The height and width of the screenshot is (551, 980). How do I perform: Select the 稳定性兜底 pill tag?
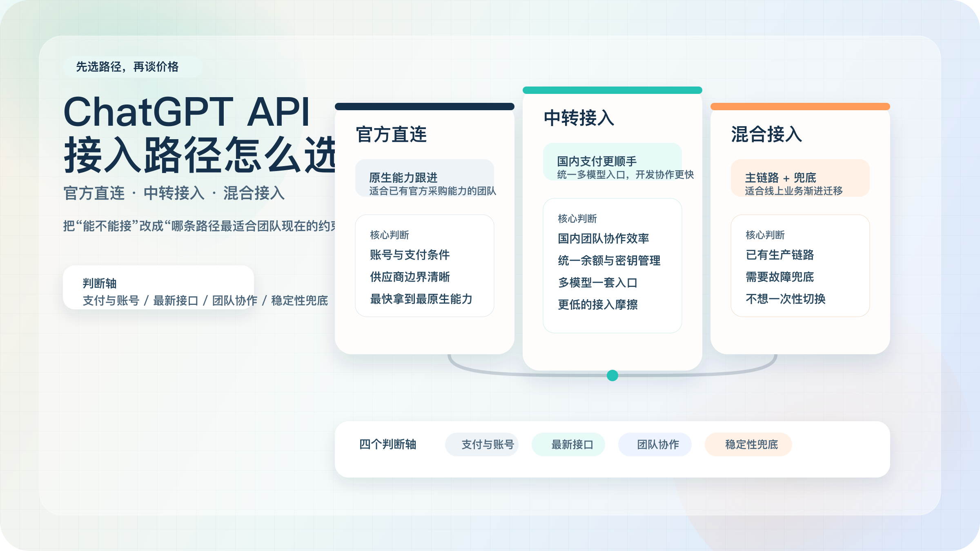click(748, 444)
